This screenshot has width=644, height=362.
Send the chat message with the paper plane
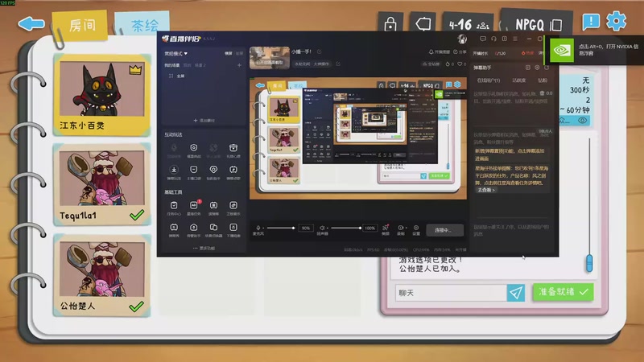[516, 293]
